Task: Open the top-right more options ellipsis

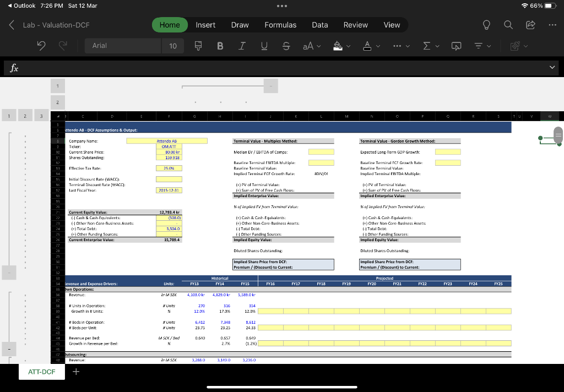Action: click(552, 25)
